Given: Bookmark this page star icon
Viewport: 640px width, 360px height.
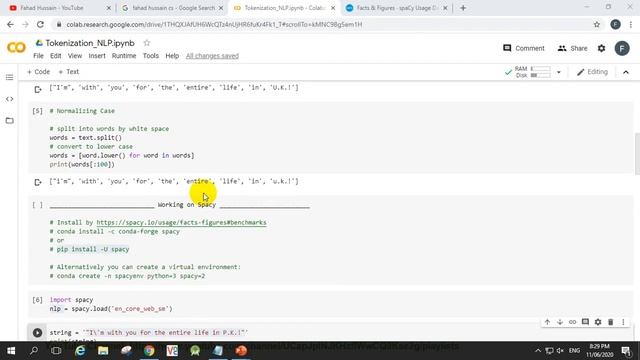Looking at the screenshot, I should 597,24.
